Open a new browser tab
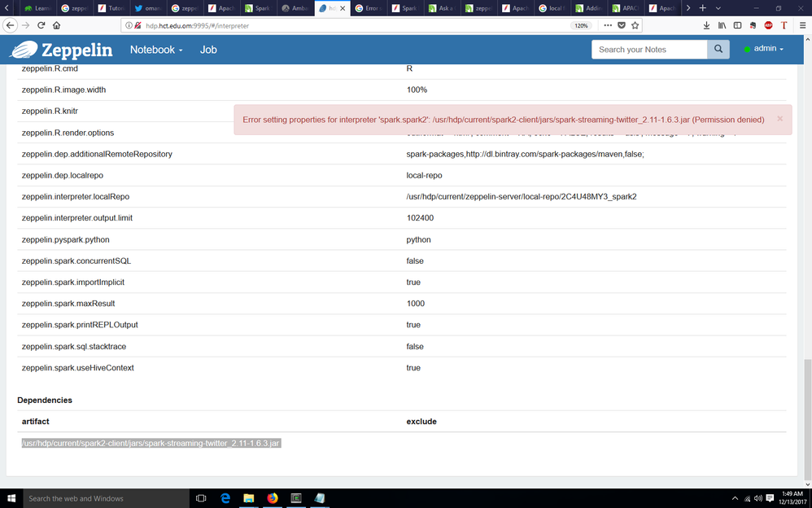 click(x=702, y=8)
